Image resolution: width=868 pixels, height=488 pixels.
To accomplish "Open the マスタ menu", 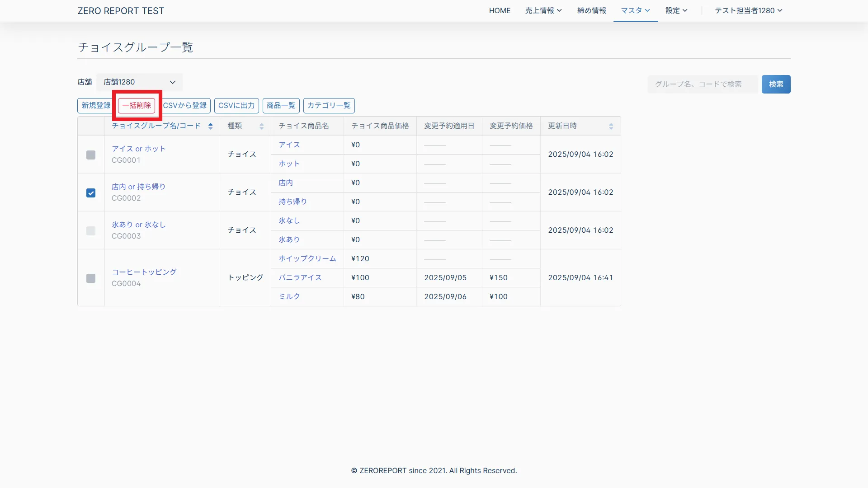I will point(635,10).
